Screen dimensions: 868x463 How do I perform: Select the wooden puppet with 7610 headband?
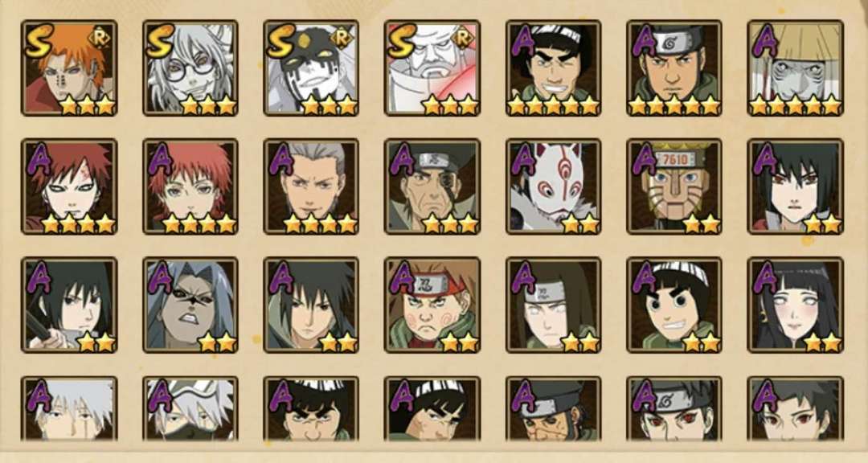click(674, 186)
